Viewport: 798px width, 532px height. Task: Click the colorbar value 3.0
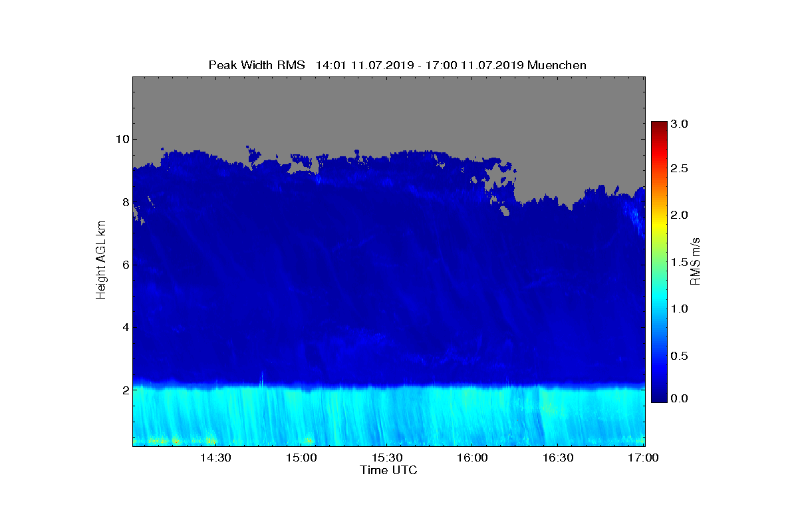[679, 124]
